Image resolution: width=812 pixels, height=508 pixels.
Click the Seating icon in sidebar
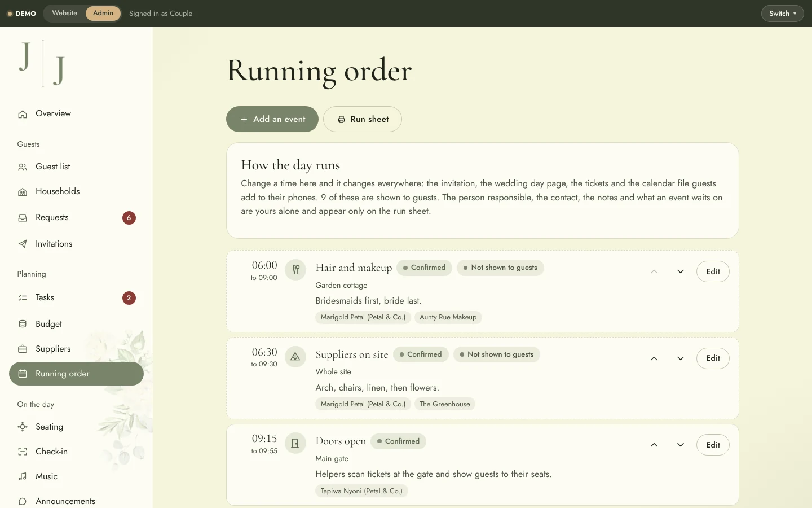click(x=23, y=427)
